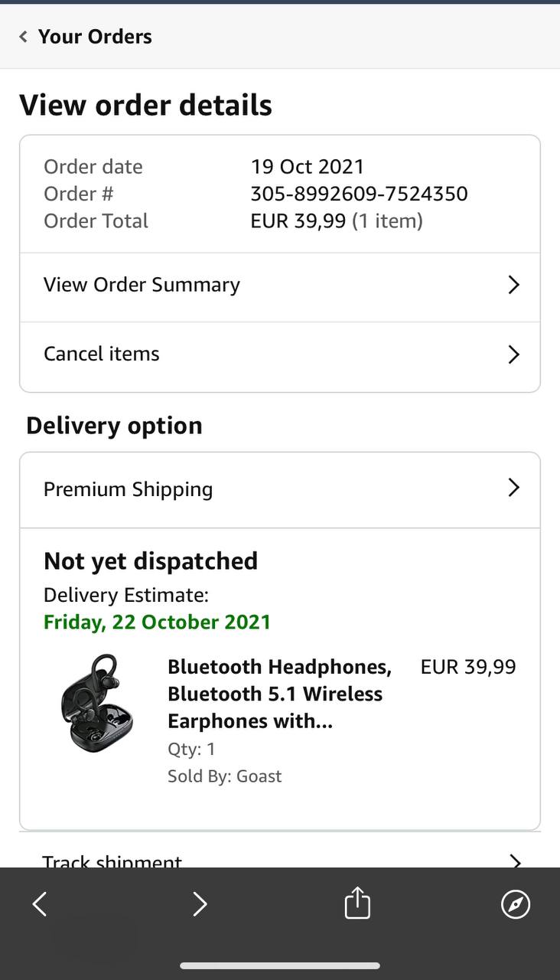
Task: Tap the EUR 39,99 item price
Action: point(468,667)
